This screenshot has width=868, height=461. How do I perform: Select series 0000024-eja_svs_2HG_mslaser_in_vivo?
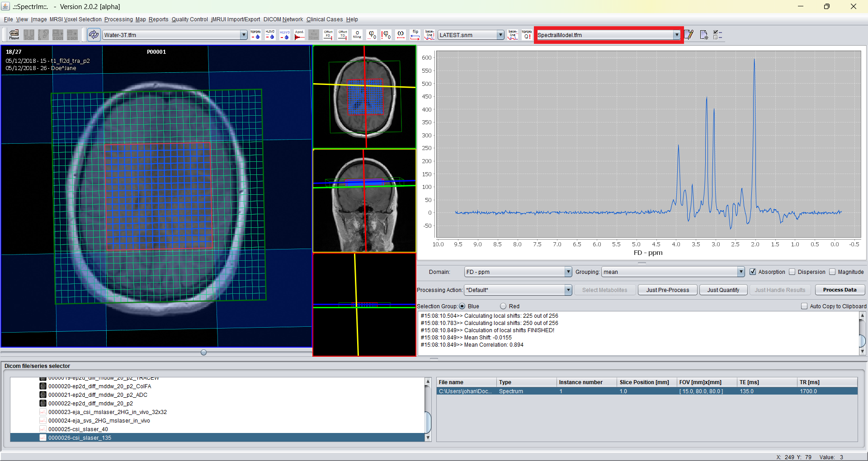click(x=99, y=420)
